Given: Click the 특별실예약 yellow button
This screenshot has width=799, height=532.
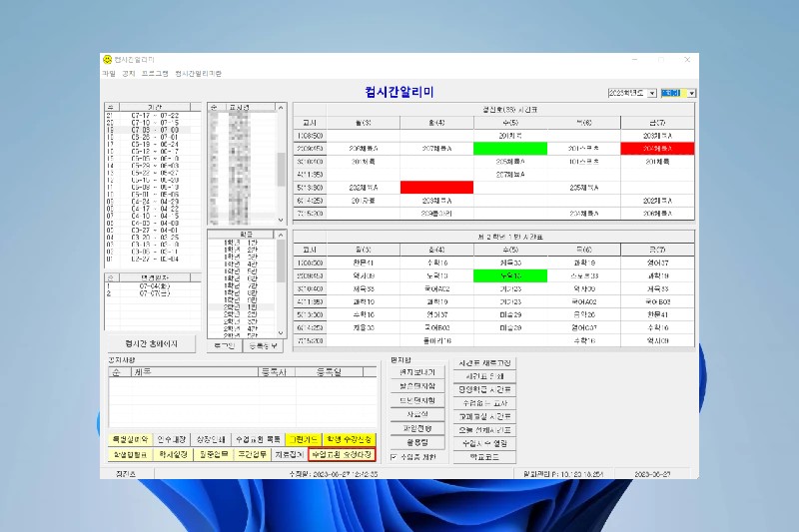Looking at the screenshot, I should 130,439.
